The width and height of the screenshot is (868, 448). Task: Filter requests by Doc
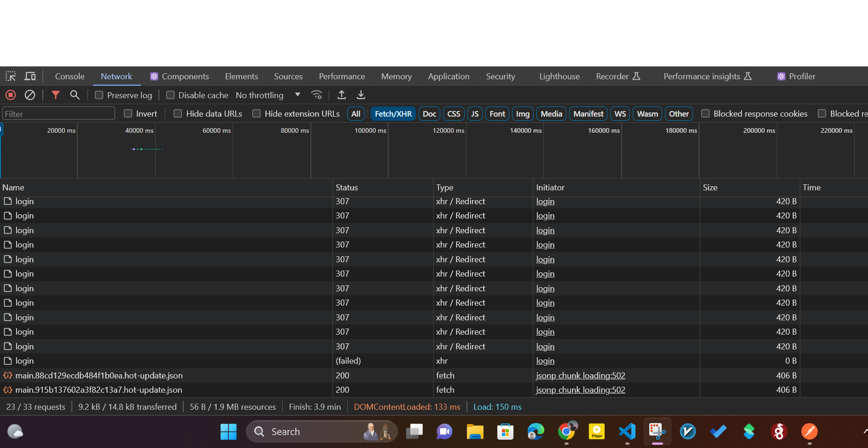[429, 114]
